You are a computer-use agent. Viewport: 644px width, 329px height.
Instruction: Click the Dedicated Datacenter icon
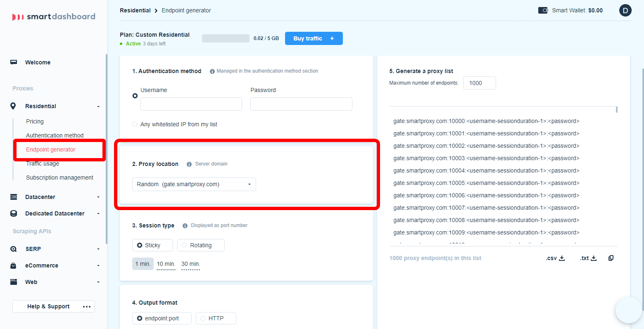coord(14,213)
